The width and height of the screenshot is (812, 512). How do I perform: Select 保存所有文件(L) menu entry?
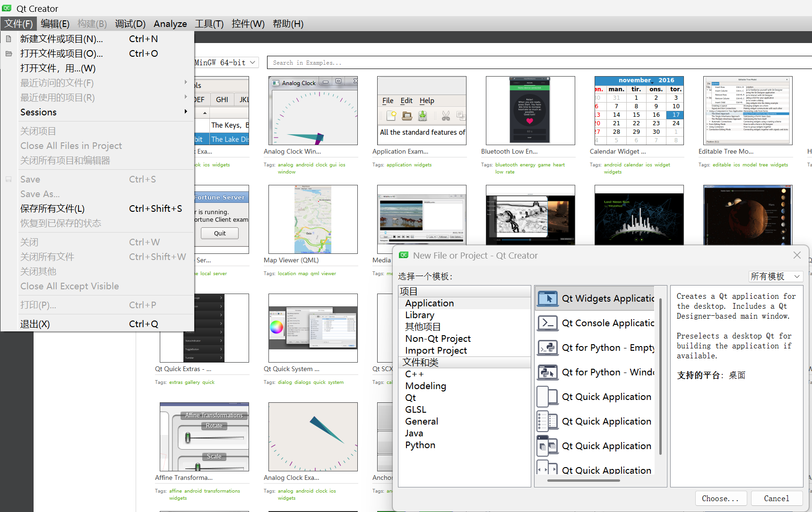pos(97,208)
